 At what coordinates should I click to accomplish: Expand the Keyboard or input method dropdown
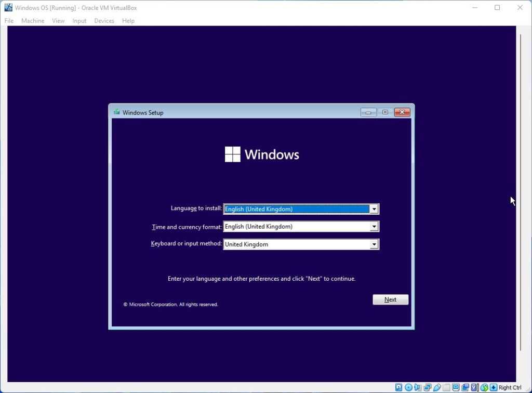tap(374, 244)
